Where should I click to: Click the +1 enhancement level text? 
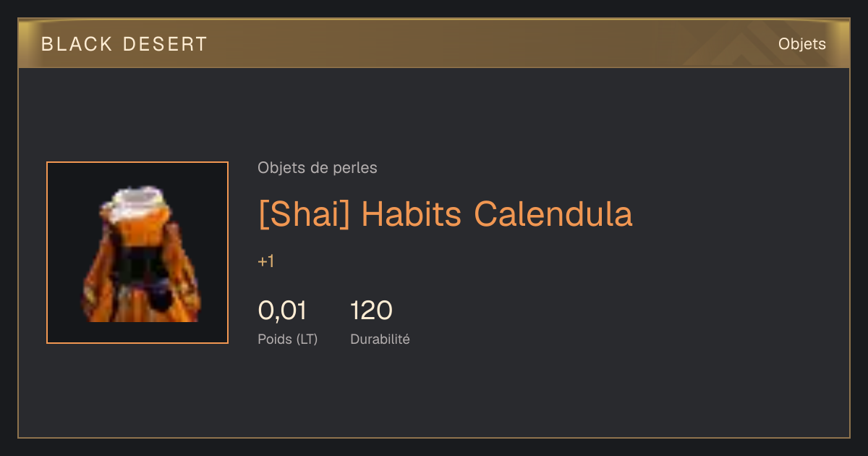coord(266,261)
